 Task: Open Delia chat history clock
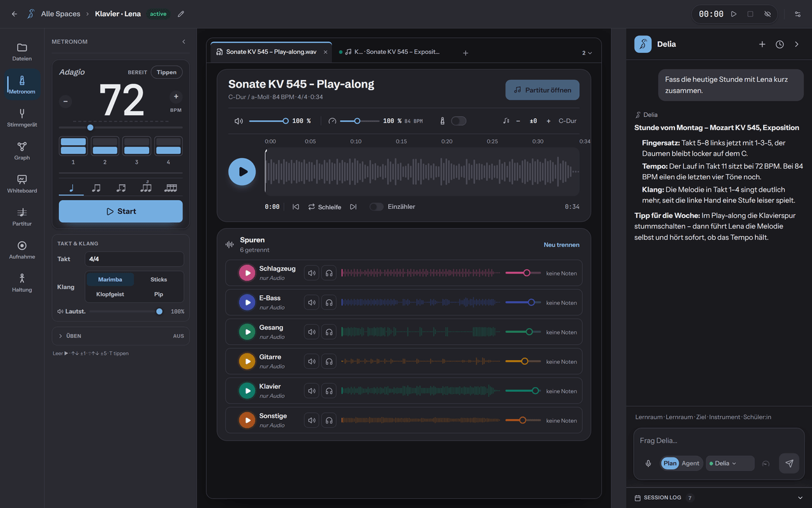(780, 44)
